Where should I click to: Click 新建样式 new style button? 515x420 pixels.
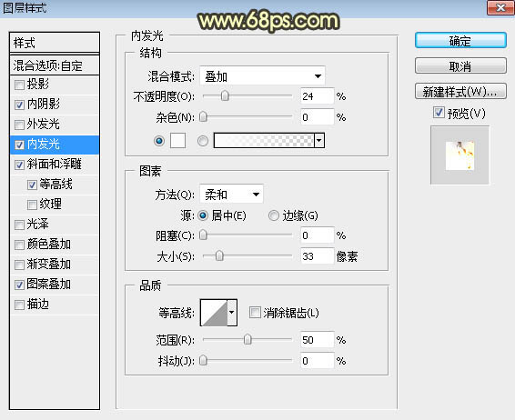[460, 92]
